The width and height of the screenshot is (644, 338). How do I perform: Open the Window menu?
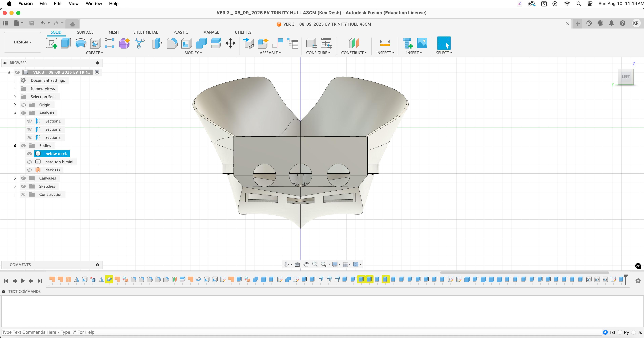94,4
